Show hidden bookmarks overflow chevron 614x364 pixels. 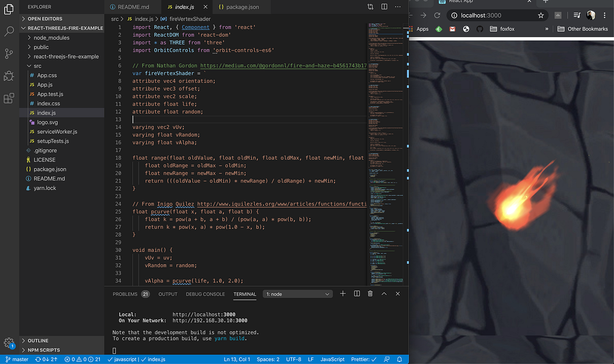coord(546,29)
